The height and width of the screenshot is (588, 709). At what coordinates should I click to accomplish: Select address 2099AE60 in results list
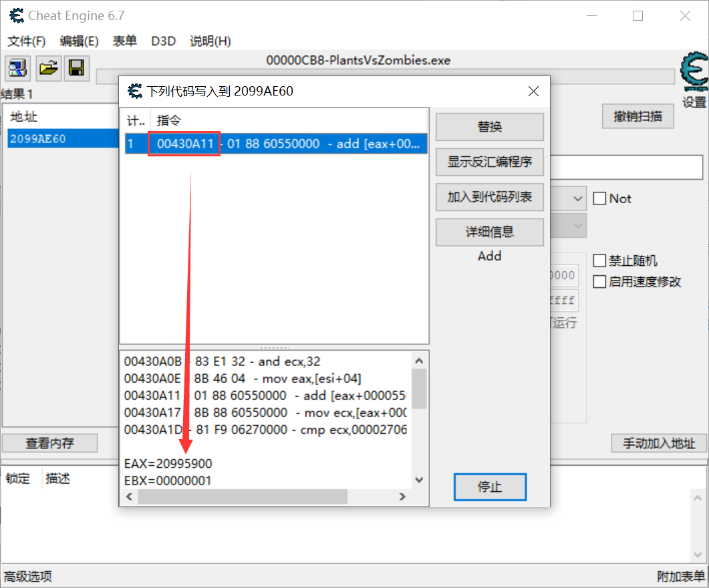point(63,139)
